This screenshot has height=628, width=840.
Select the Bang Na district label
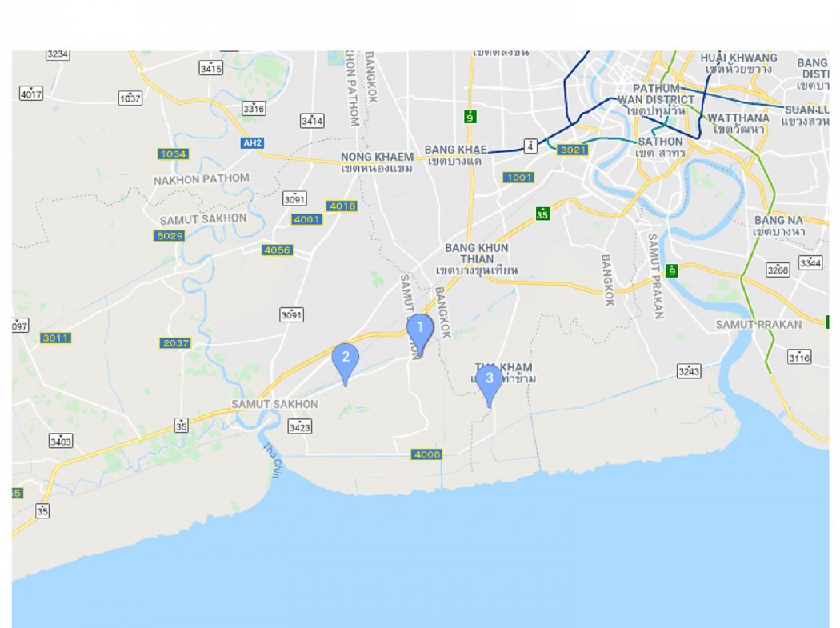coord(779,226)
